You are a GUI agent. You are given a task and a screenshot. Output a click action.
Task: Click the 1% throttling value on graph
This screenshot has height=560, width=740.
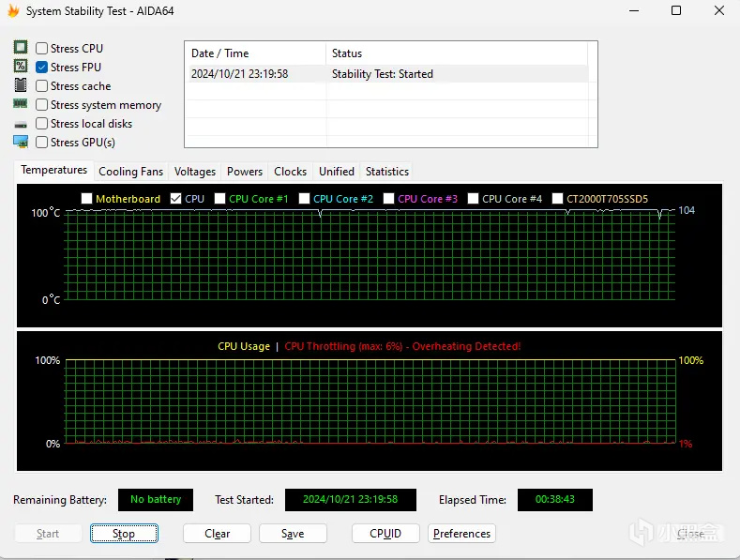pos(686,444)
